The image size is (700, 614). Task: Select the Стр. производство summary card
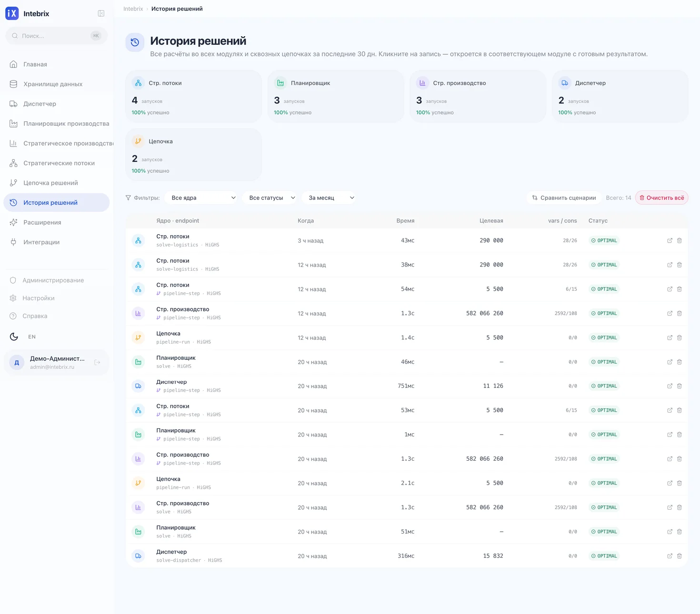[x=478, y=97]
